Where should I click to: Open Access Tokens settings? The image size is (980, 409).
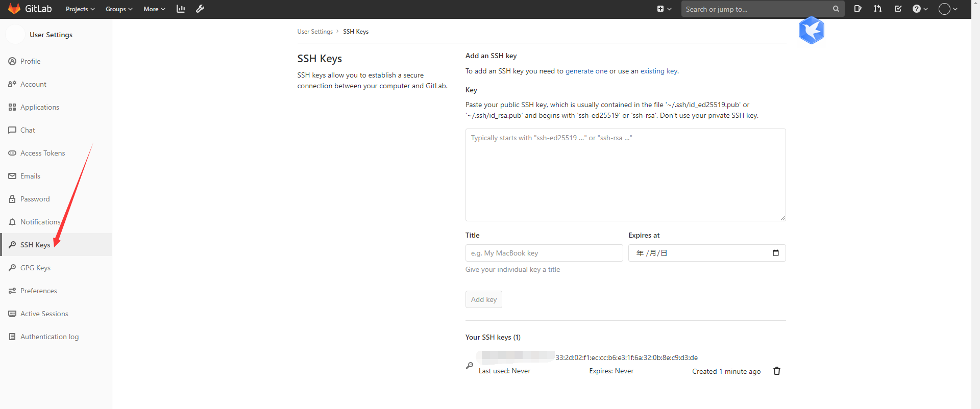pos(56,153)
